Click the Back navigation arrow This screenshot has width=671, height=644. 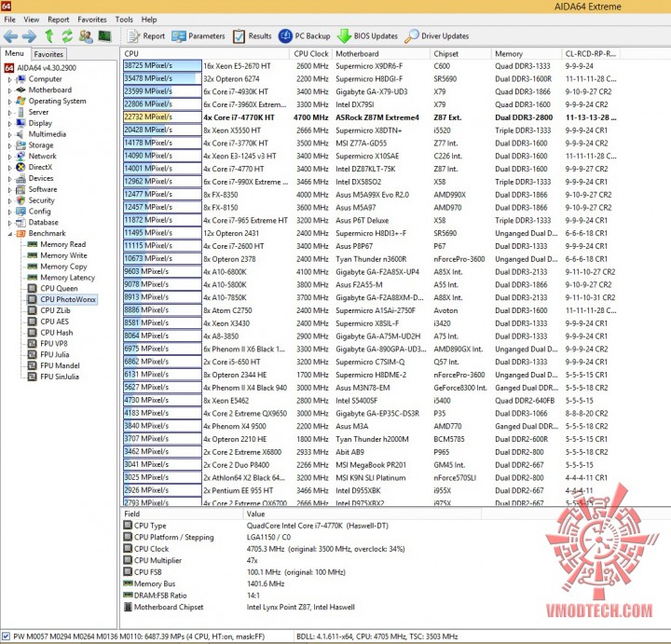[x=10, y=36]
